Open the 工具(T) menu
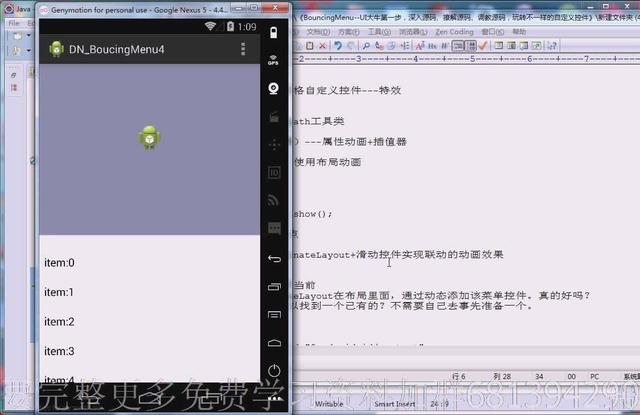The width and height of the screenshot is (640, 415). click(379, 32)
